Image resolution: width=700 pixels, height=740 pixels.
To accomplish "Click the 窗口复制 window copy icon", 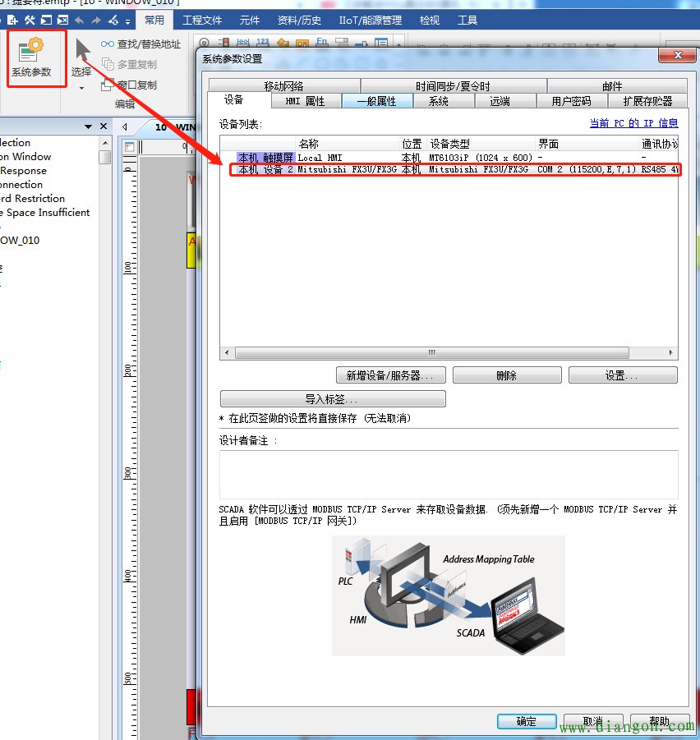I will [x=107, y=85].
